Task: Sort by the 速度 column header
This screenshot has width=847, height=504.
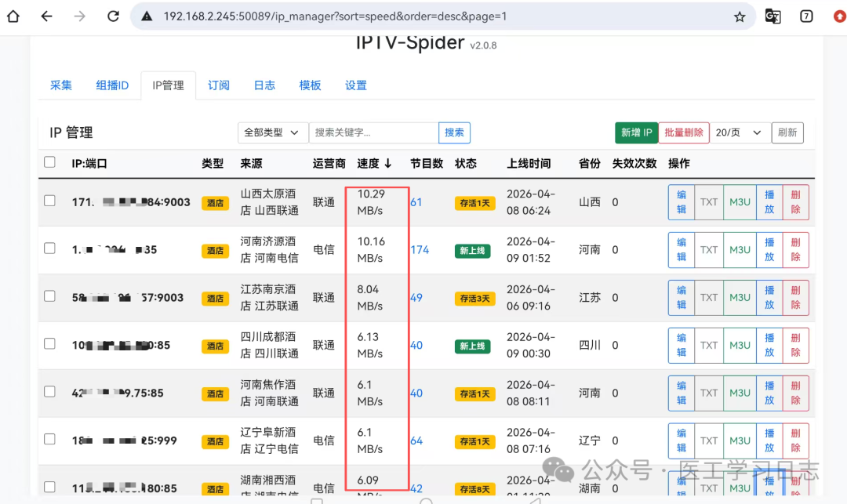Action: pos(374,164)
